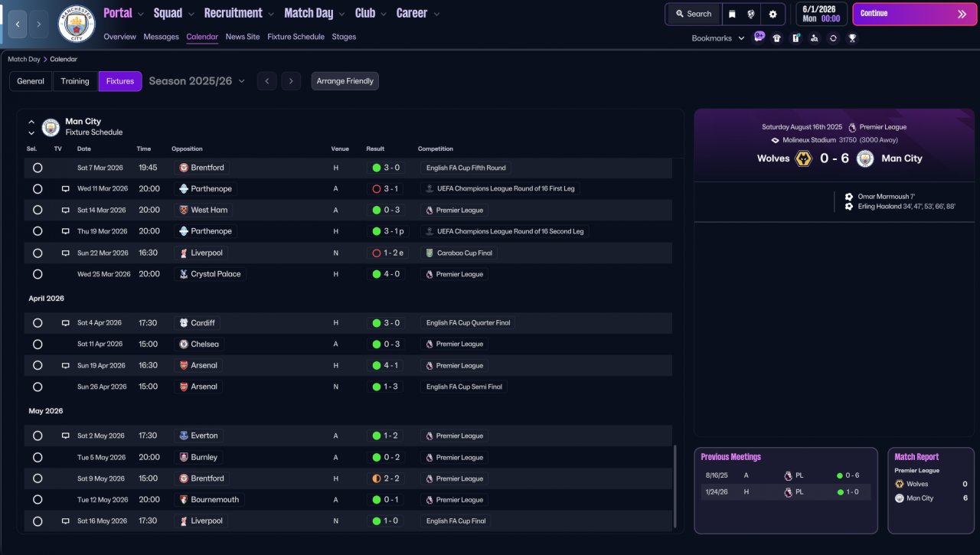
Task: Open the Match Report card
Action: [x=931, y=491]
